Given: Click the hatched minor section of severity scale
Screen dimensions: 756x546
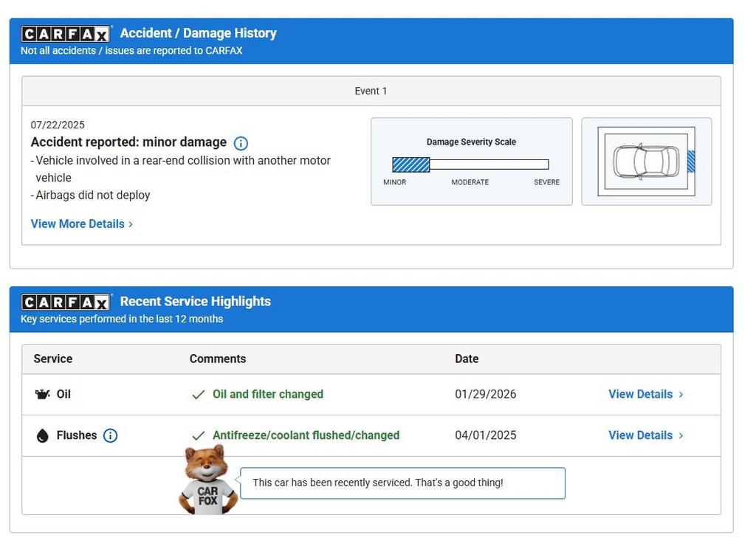Looking at the screenshot, I should 410,165.
